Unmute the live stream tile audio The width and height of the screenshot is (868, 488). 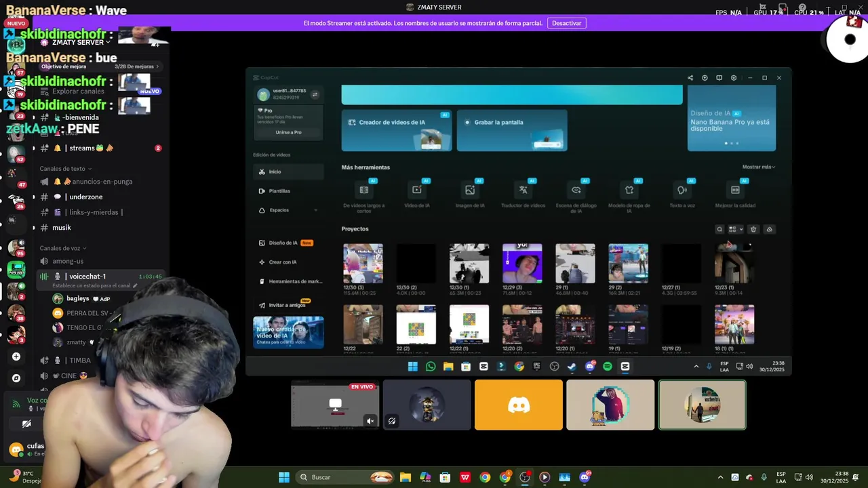pos(370,421)
